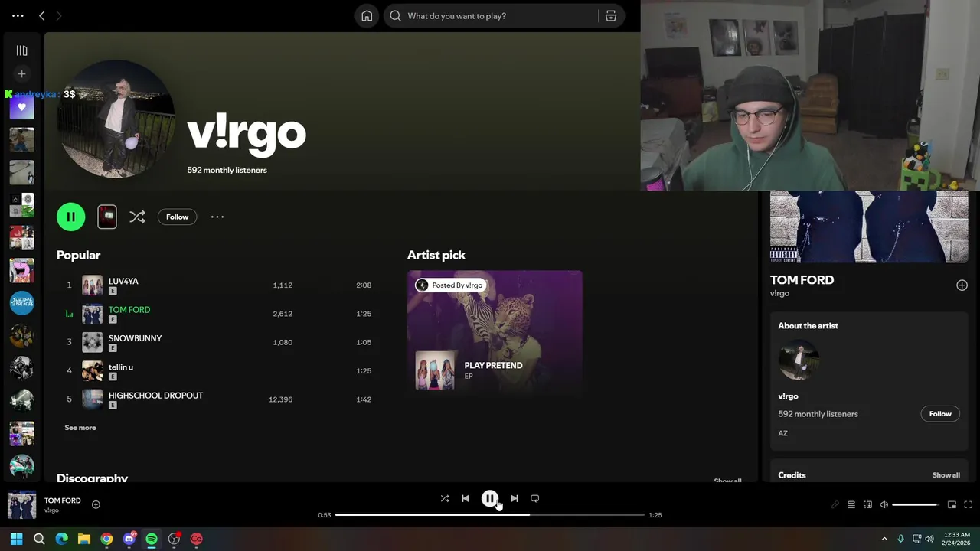The width and height of the screenshot is (980, 551).
Task: Open the three-dot app menu top-left
Action: pyautogui.click(x=18, y=15)
